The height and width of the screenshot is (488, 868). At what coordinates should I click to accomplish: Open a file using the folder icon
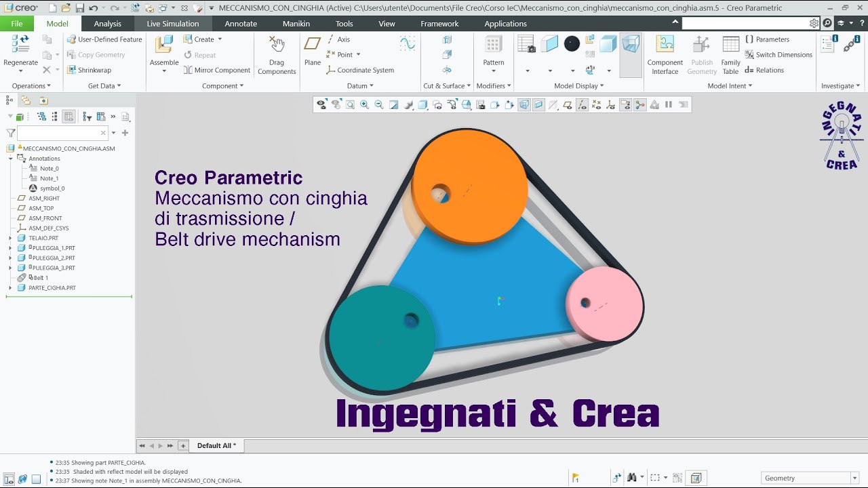tap(65, 8)
